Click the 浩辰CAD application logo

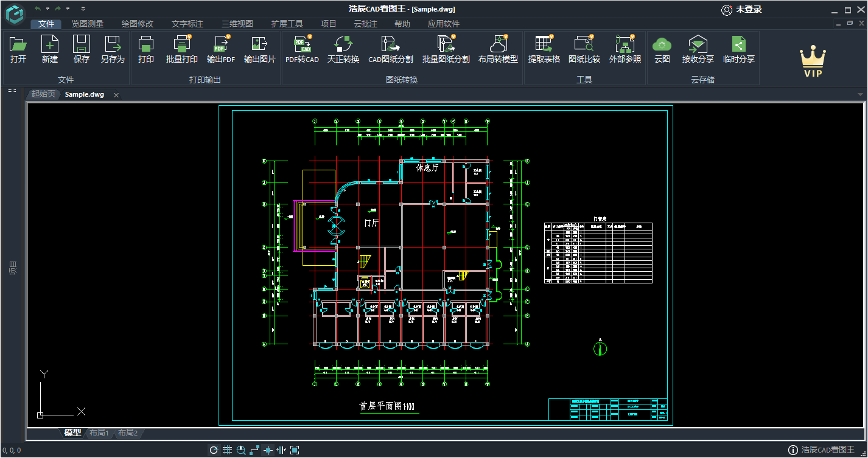click(16, 13)
